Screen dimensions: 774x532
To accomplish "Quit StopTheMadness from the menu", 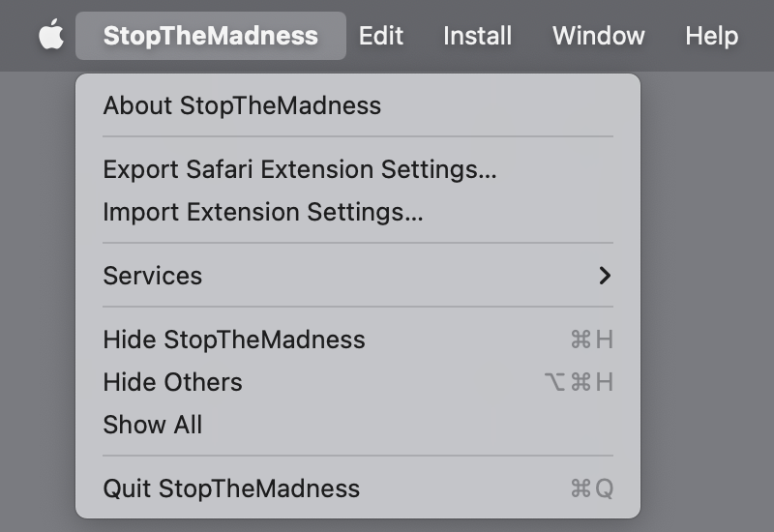I will (x=231, y=488).
